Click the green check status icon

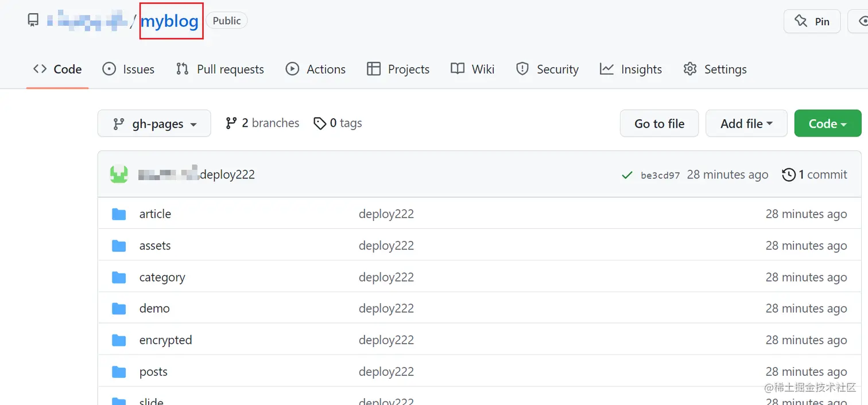click(627, 175)
